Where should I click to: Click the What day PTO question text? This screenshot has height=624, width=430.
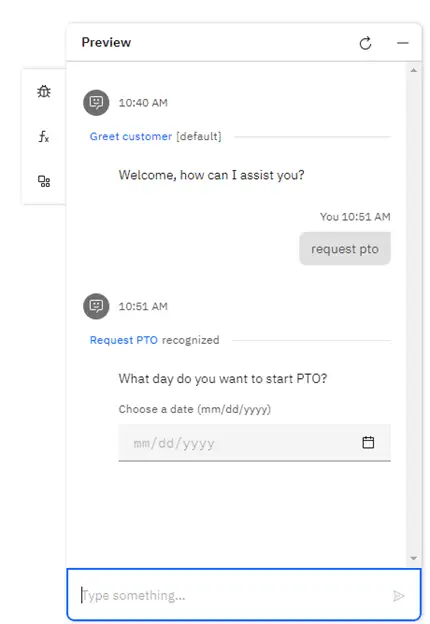[223, 378]
